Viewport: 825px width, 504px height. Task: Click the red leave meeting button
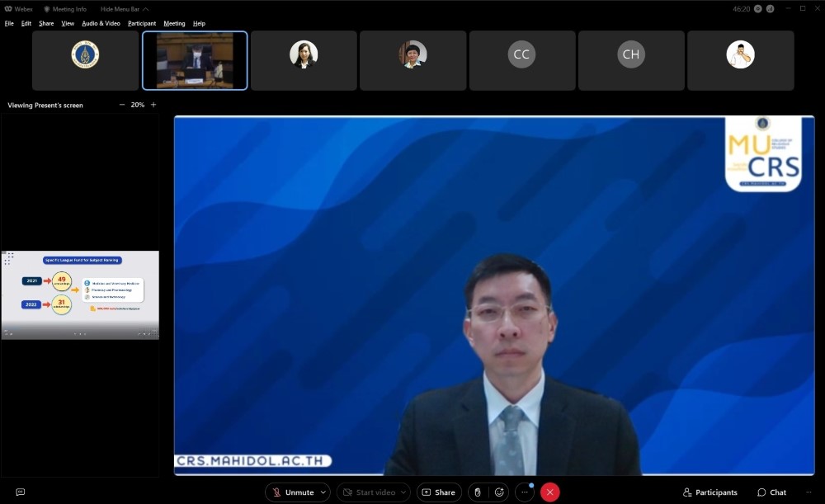pyautogui.click(x=549, y=492)
